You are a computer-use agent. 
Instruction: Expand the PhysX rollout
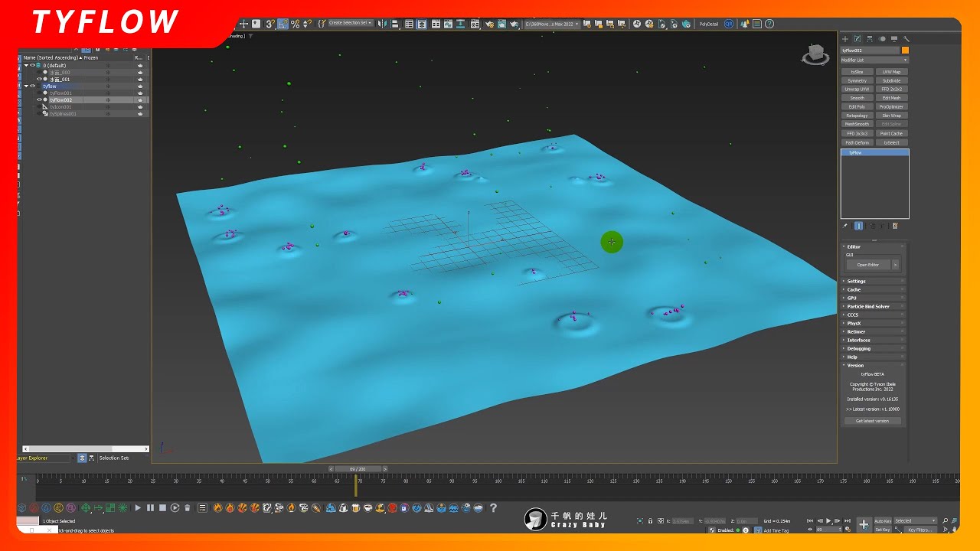(874, 323)
